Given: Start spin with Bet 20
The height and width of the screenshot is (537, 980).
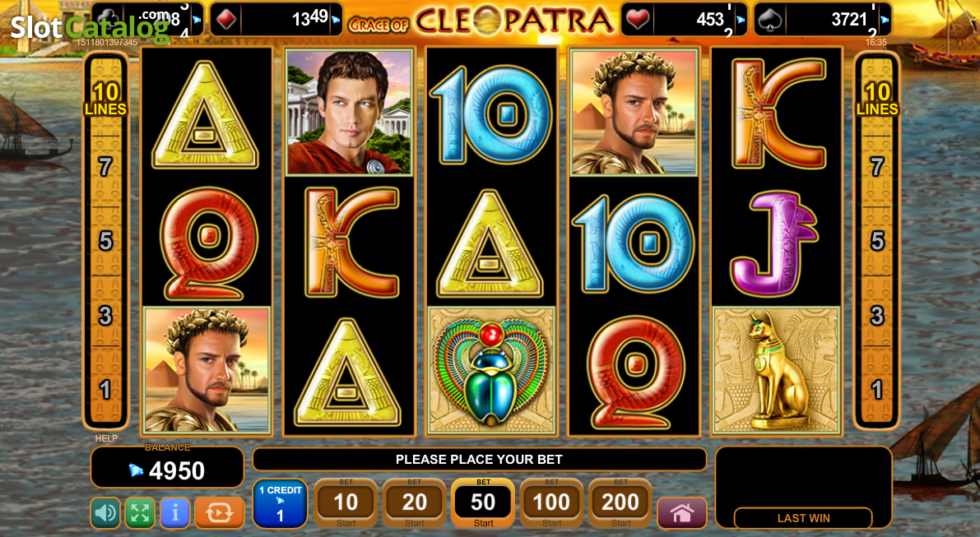Looking at the screenshot, I should (x=415, y=503).
